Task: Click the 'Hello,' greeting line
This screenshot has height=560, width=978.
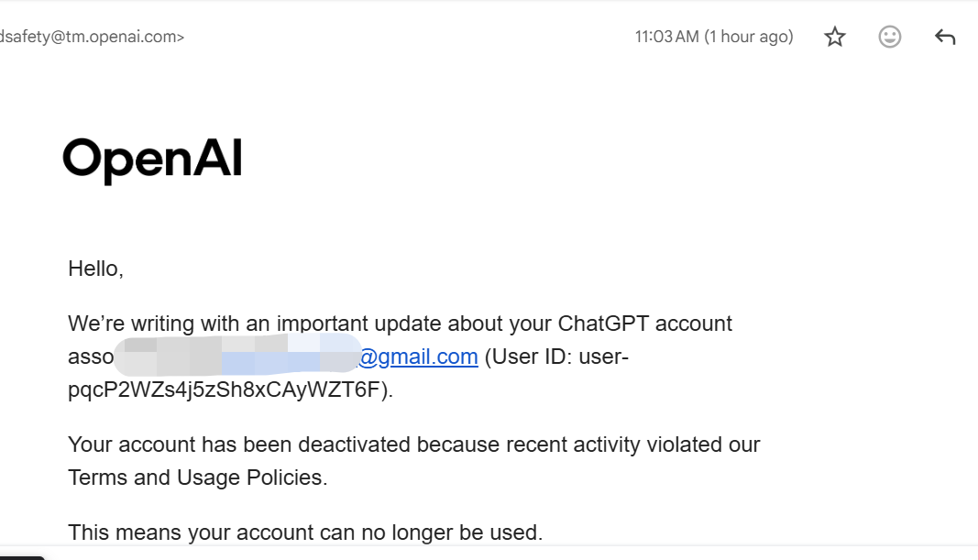Action: [x=96, y=269]
